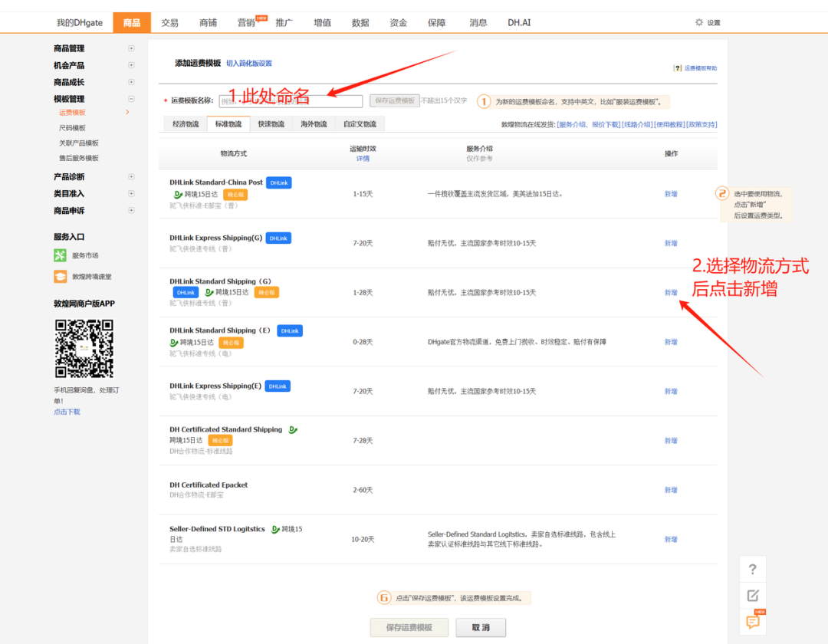Click the merchant app QR code
Viewport: 828px width, 644px height.
coord(84,348)
